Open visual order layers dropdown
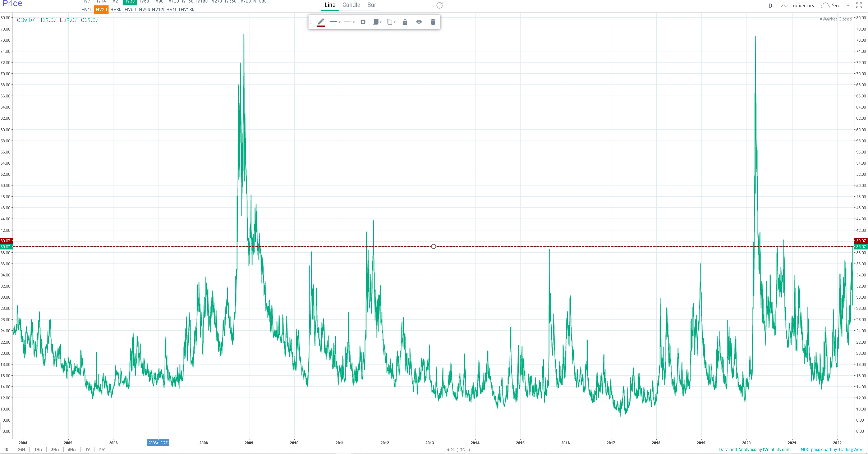868x454 pixels. click(x=377, y=22)
